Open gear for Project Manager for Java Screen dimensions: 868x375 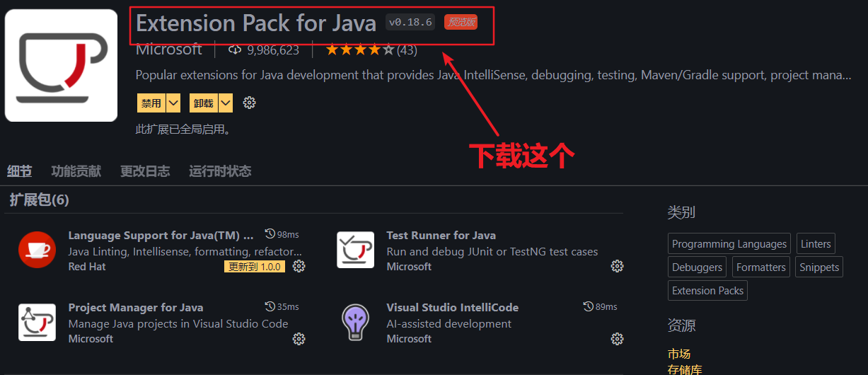click(x=299, y=339)
